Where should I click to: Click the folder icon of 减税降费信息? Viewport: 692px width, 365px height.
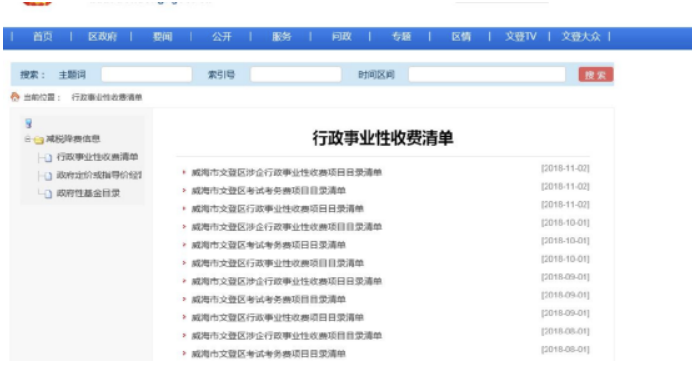coord(39,140)
